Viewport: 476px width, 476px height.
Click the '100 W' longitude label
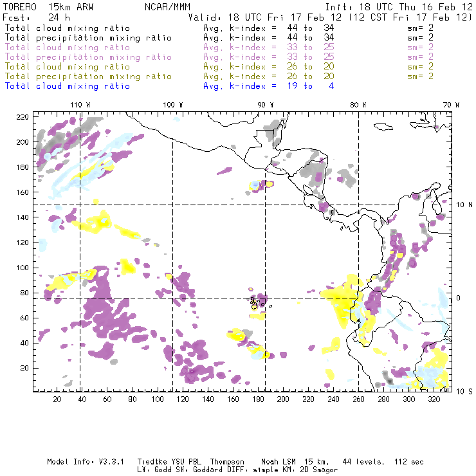tap(173, 105)
